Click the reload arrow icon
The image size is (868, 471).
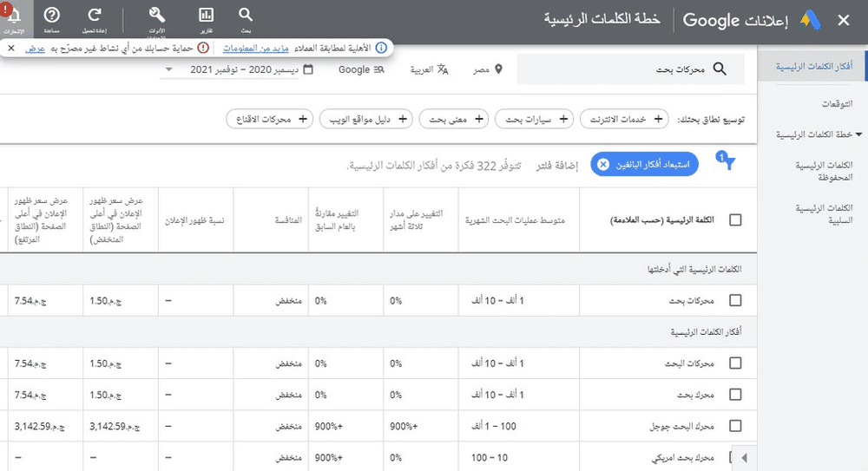pyautogui.click(x=95, y=16)
